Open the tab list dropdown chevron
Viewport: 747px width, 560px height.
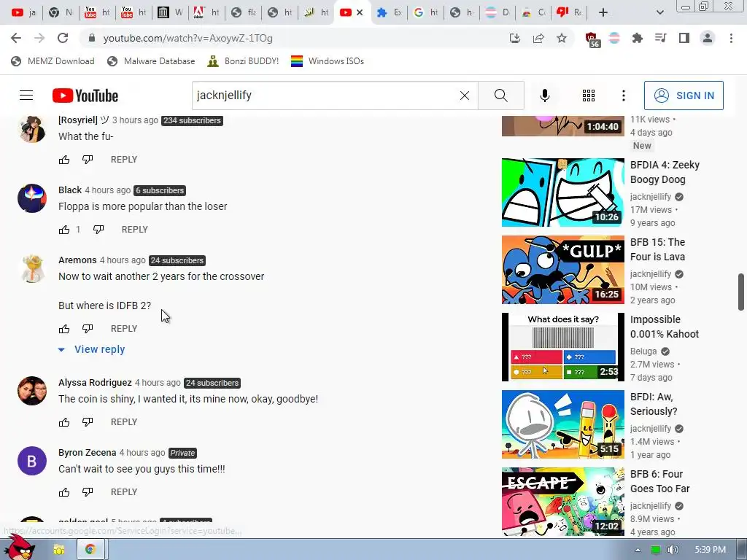pos(659,12)
